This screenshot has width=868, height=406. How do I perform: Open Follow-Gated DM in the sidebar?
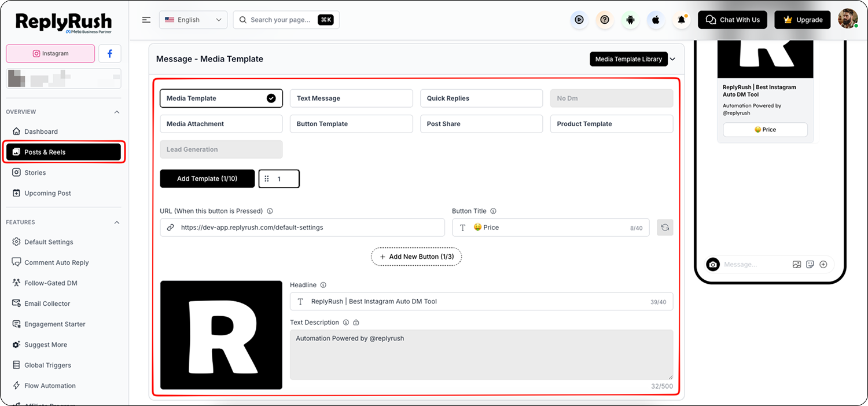[64, 283]
